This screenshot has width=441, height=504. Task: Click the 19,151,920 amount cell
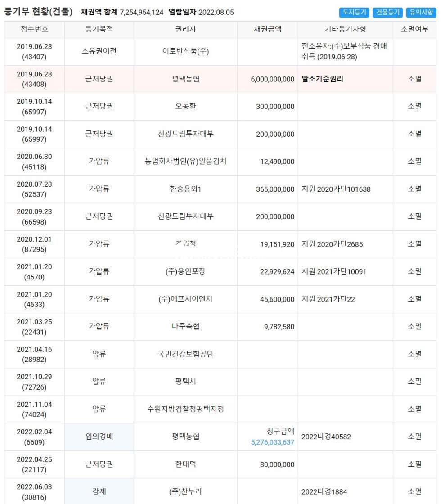pos(267,244)
